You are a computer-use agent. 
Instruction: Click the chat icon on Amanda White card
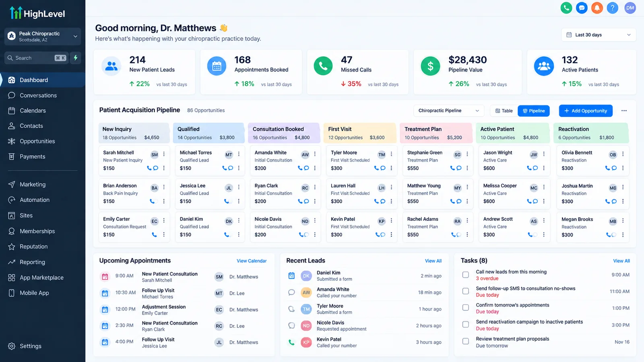coord(306,168)
